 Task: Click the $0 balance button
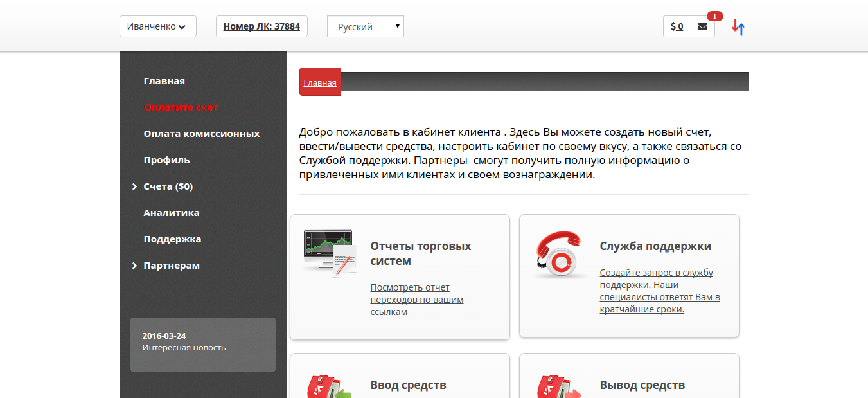677,26
